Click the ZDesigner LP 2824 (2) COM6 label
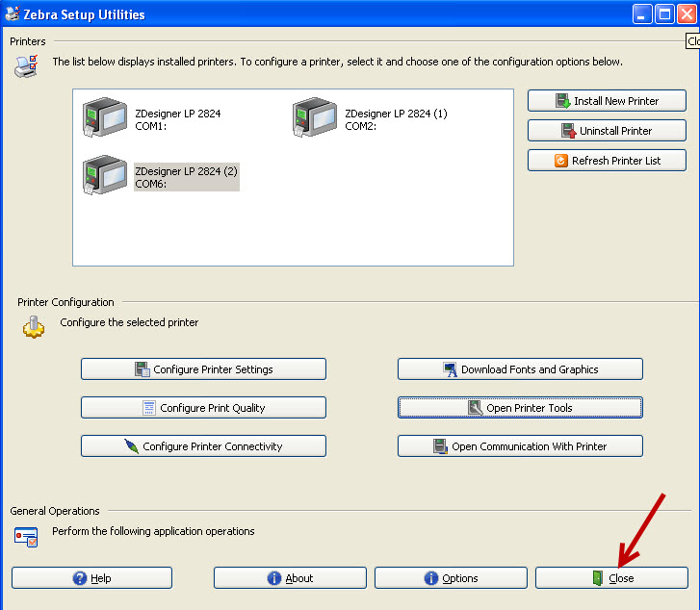 [x=186, y=177]
